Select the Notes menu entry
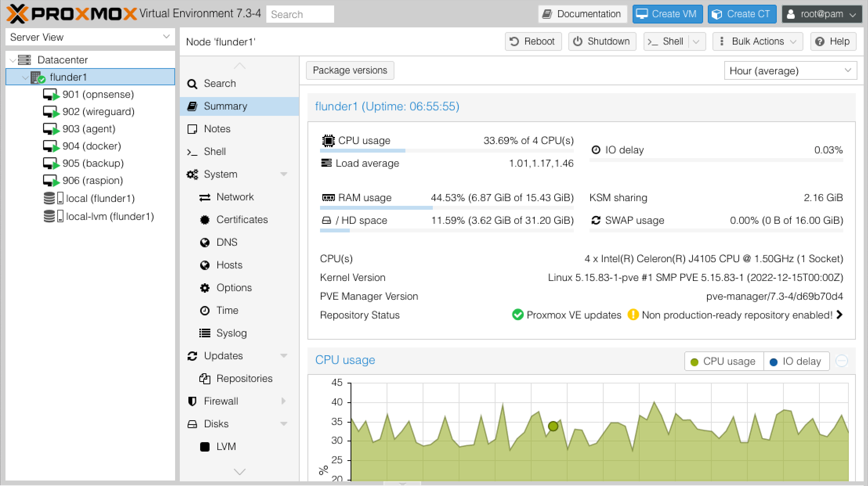Viewport: 868px width, 486px height. tap(217, 129)
